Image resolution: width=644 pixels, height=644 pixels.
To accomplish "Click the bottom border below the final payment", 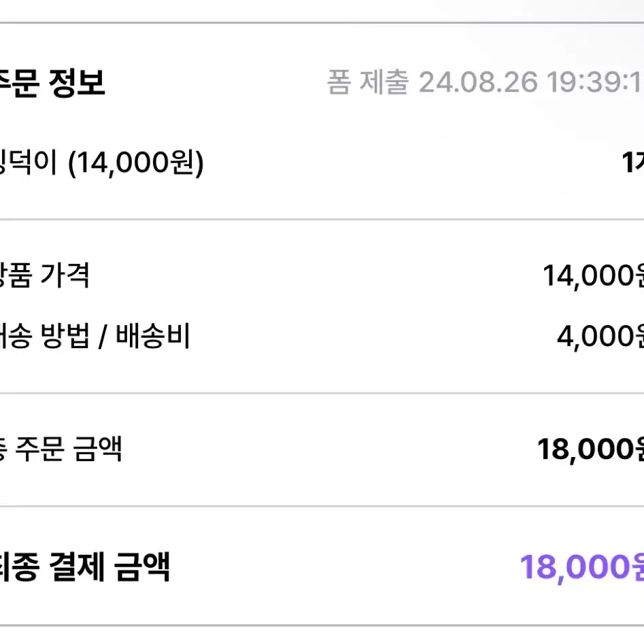I will click(x=322, y=626).
